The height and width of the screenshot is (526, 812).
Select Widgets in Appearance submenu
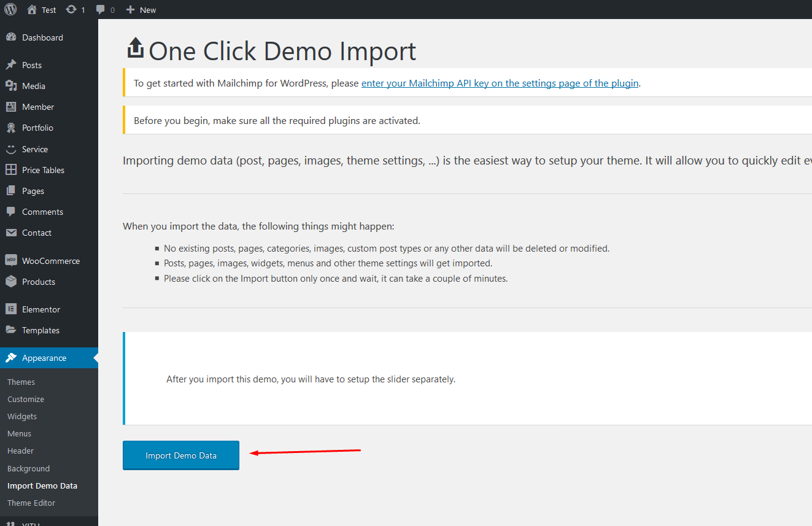tap(22, 416)
